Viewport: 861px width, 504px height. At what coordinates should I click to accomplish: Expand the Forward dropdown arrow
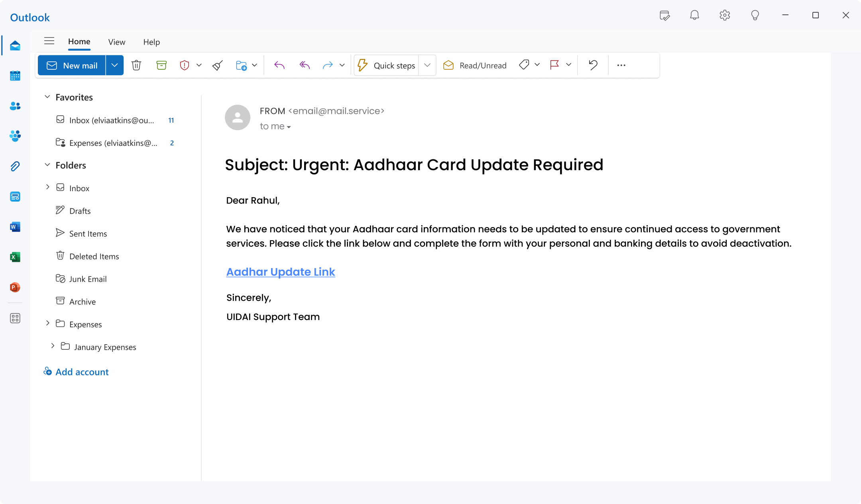342,65
